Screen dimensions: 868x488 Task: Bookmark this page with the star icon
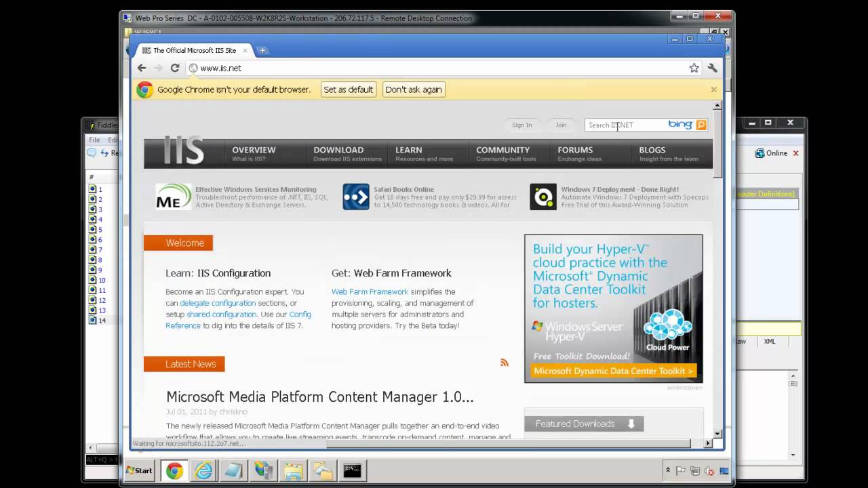pyautogui.click(x=694, y=68)
